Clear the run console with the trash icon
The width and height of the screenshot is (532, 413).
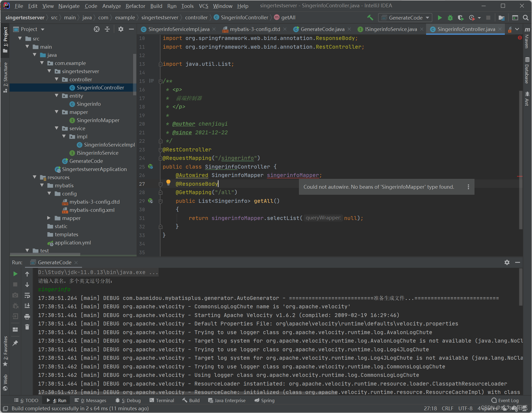[27, 327]
